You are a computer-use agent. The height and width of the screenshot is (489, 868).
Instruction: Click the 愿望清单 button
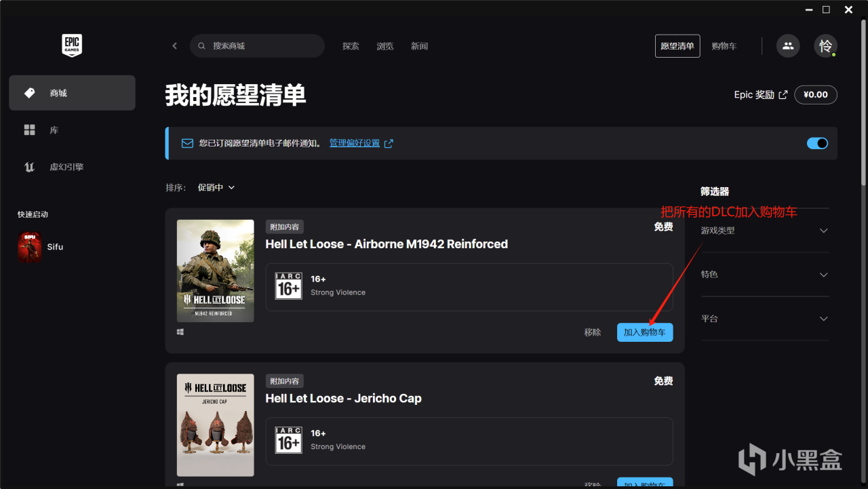677,46
